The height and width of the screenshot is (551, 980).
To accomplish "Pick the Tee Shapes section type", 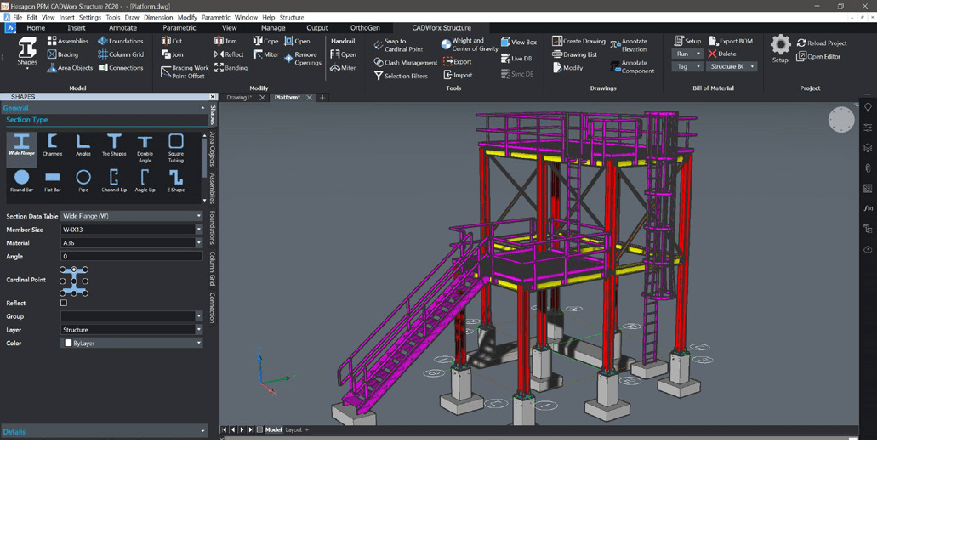I will [x=114, y=145].
